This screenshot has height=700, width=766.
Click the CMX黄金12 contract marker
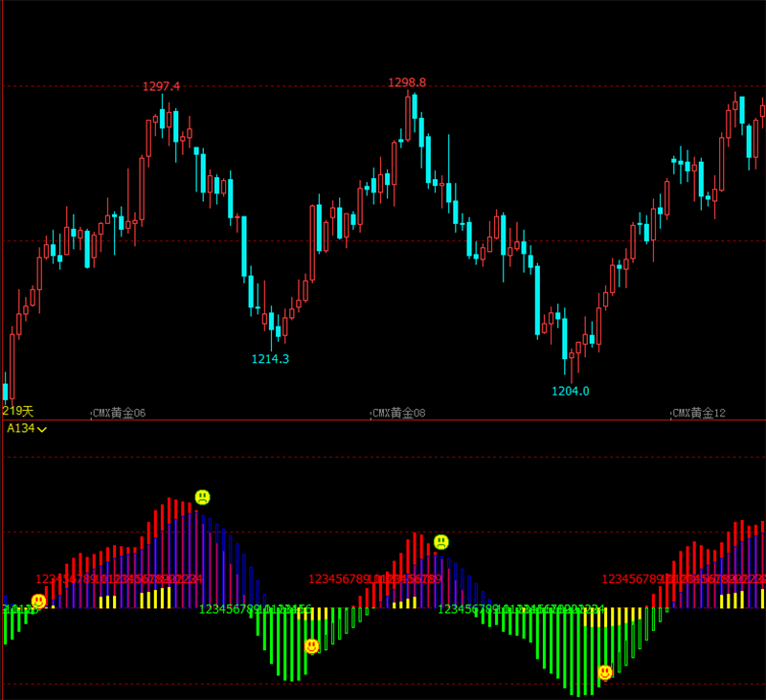699,414
